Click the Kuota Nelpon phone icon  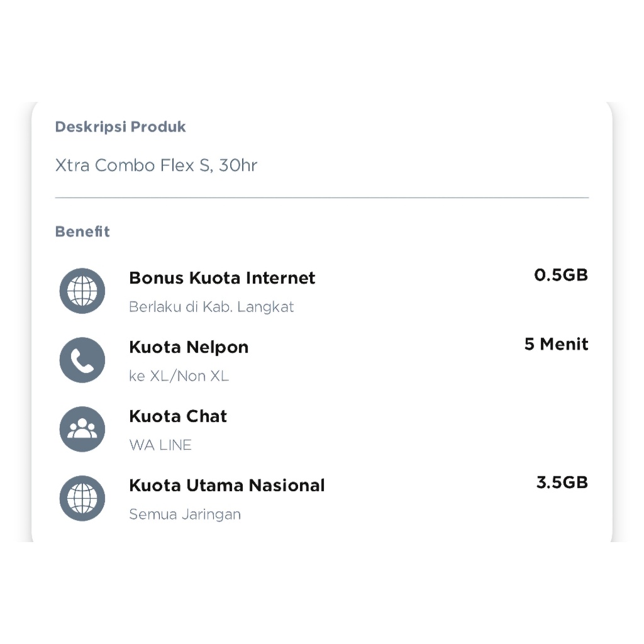(82, 360)
